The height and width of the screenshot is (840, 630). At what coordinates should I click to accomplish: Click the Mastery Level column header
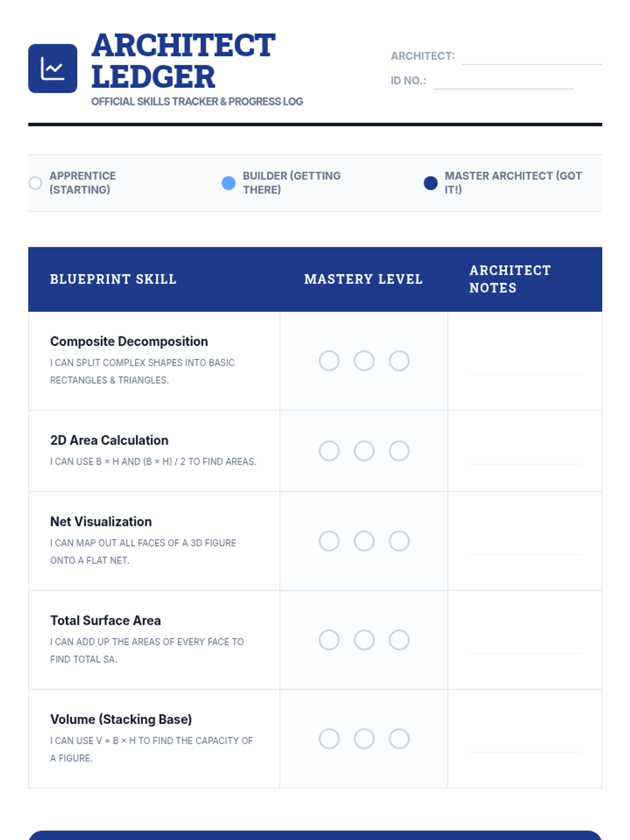point(363,279)
